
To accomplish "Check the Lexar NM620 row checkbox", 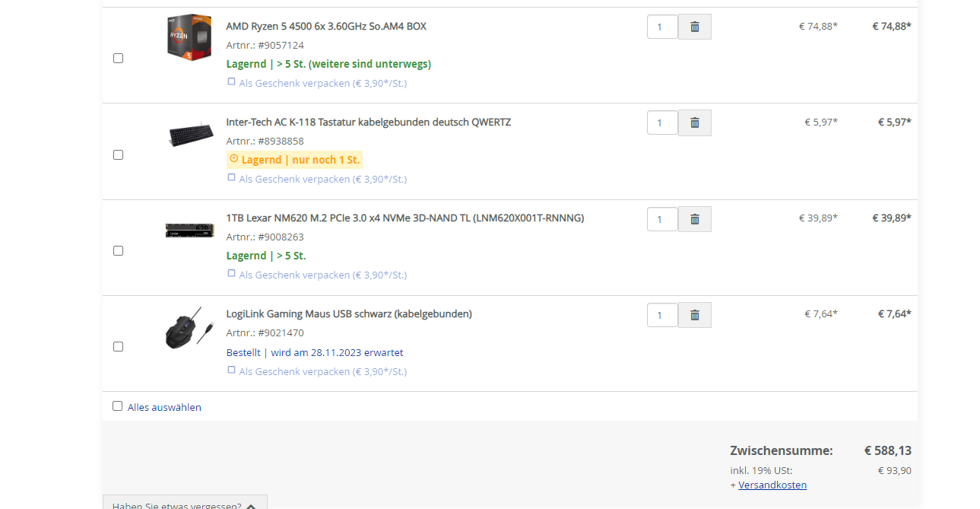I will pyautogui.click(x=118, y=250).
